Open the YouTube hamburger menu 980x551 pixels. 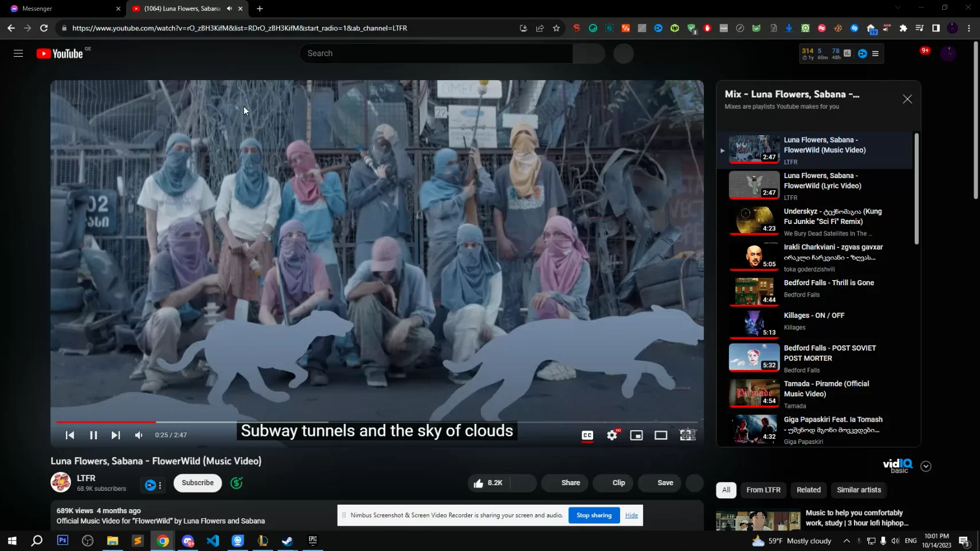coord(18,53)
